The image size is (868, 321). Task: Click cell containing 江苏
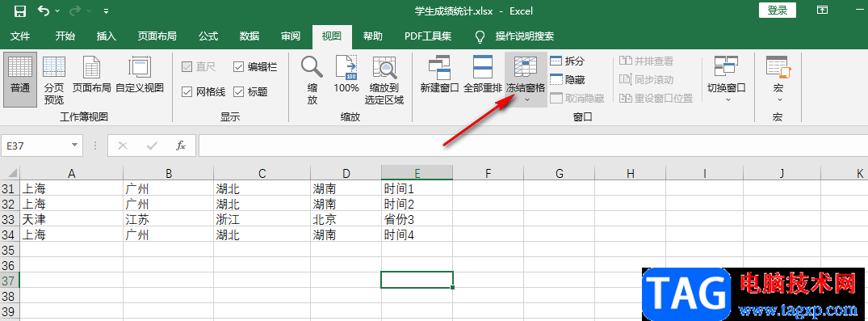(168, 219)
